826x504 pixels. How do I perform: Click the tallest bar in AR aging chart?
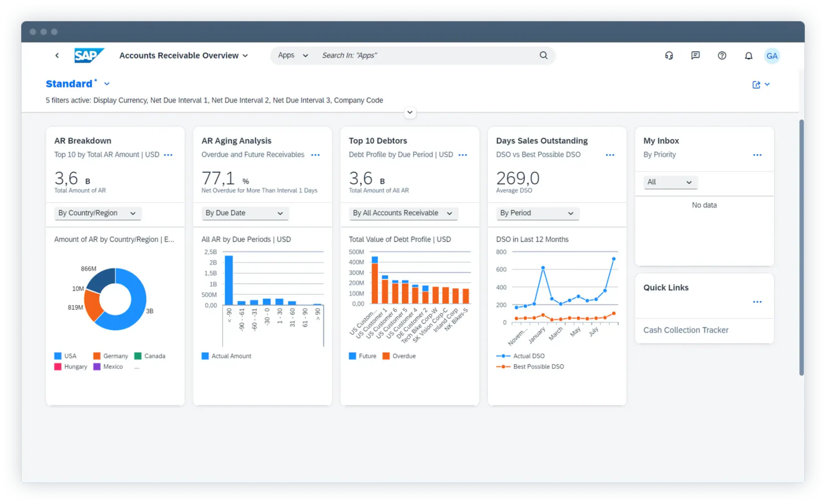point(229,280)
